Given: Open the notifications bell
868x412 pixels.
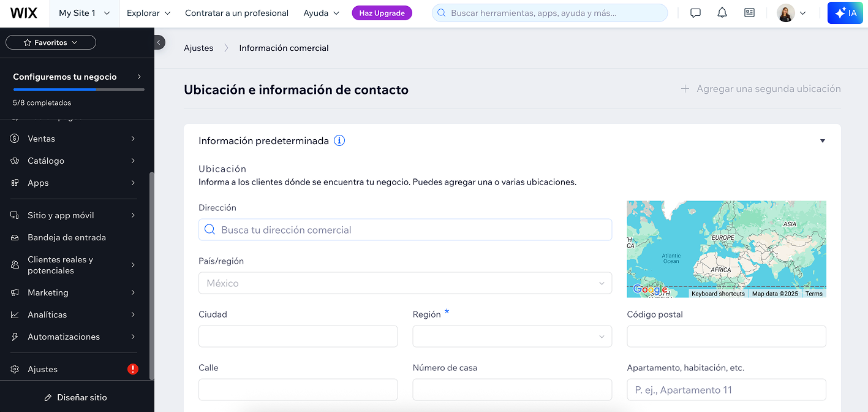Looking at the screenshot, I should click(722, 13).
